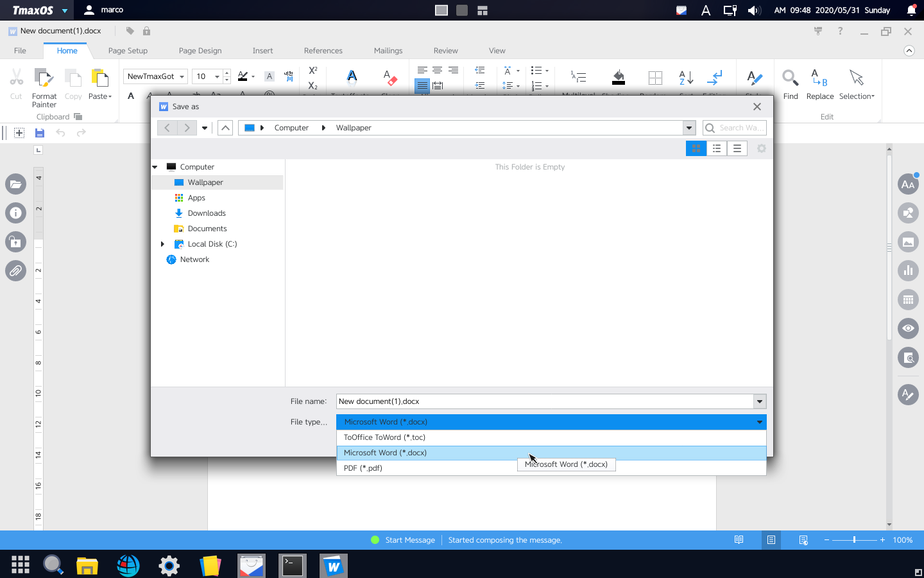Switch to the Insert ribbon tab
The height and width of the screenshot is (578, 924).
262,50
